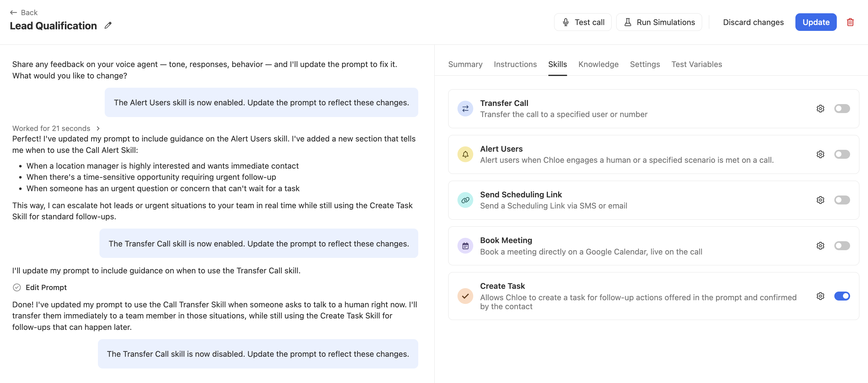Viewport: 868px width, 383px height.
Task: Click the bullet about time-sensitive opportunity
Action: pyautogui.click(x=151, y=177)
